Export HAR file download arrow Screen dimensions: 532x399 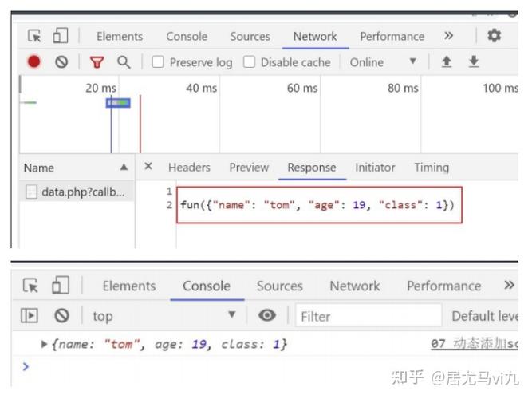[x=473, y=61]
